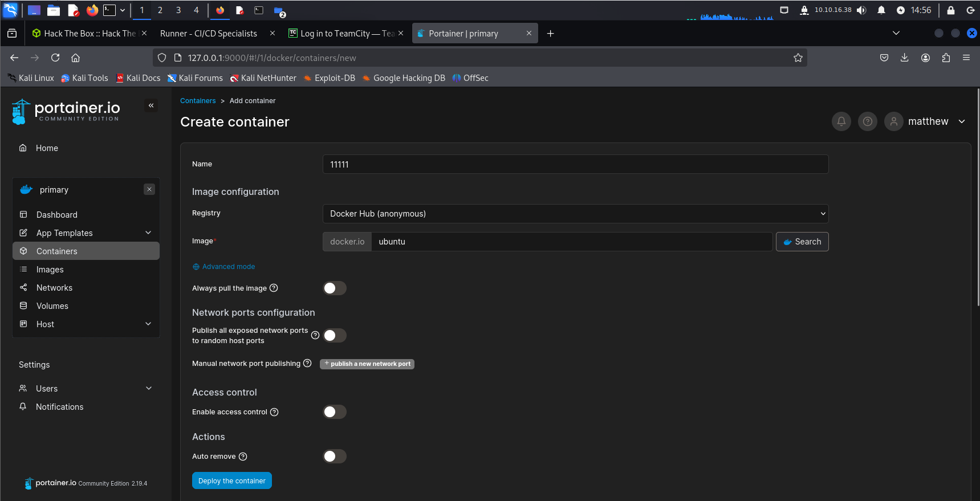Viewport: 980px width, 501px height.
Task: Open the help question mark icon in header
Action: [x=867, y=121]
